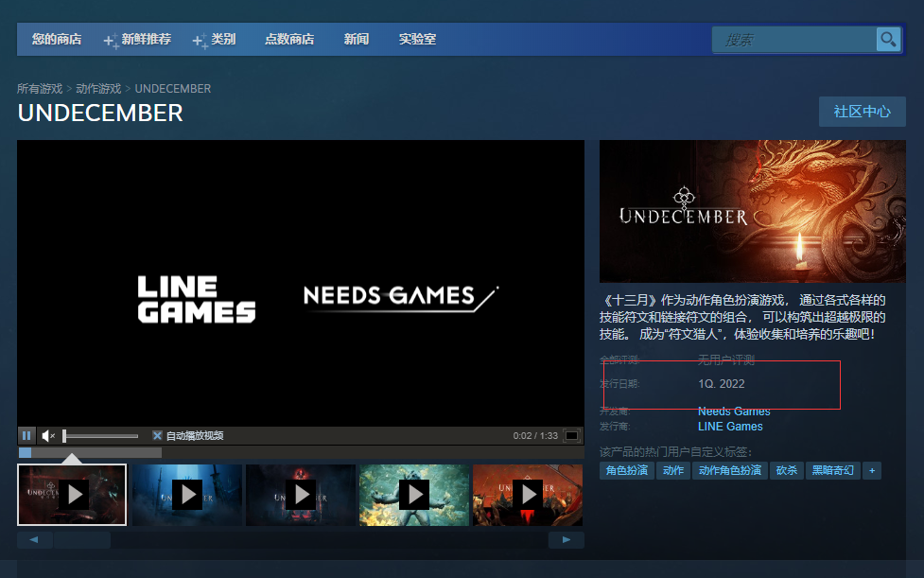This screenshot has height=578, width=924.
Task: Go to the 新闻 news tab
Action: pyautogui.click(x=357, y=40)
